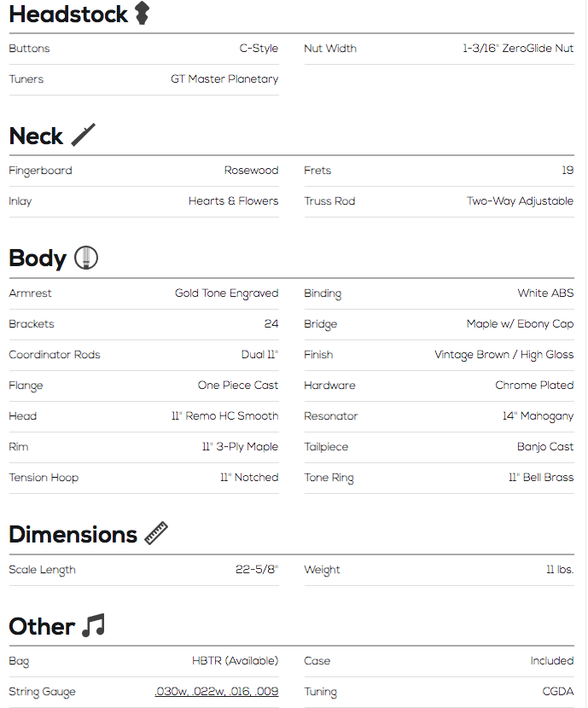Click the CGDA tuning value
588x708 pixels.
(x=558, y=691)
